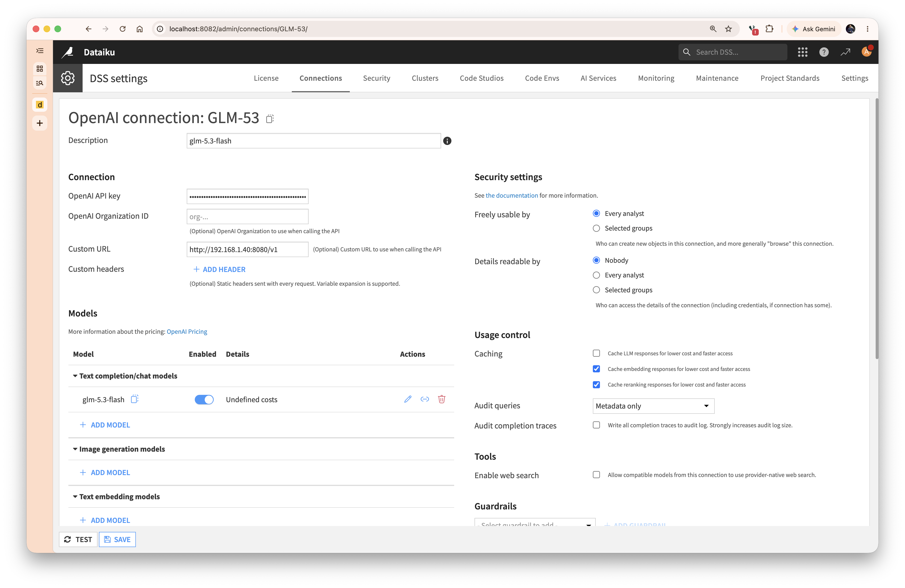This screenshot has width=905, height=588.
Task: Select 'Selected groups' for Details readable by
Action: click(596, 290)
